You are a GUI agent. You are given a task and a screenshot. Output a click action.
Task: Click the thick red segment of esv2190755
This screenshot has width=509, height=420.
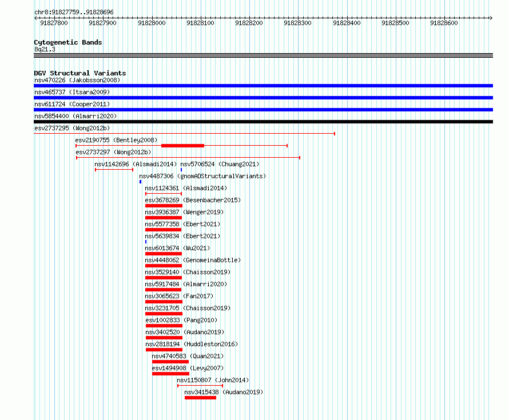pos(183,146)
